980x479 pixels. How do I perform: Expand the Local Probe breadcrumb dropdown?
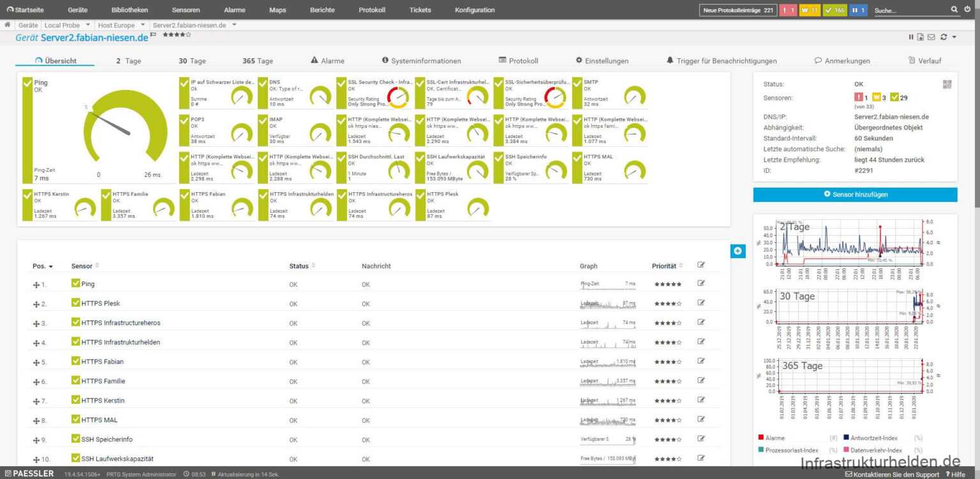(x=88, y=25)
